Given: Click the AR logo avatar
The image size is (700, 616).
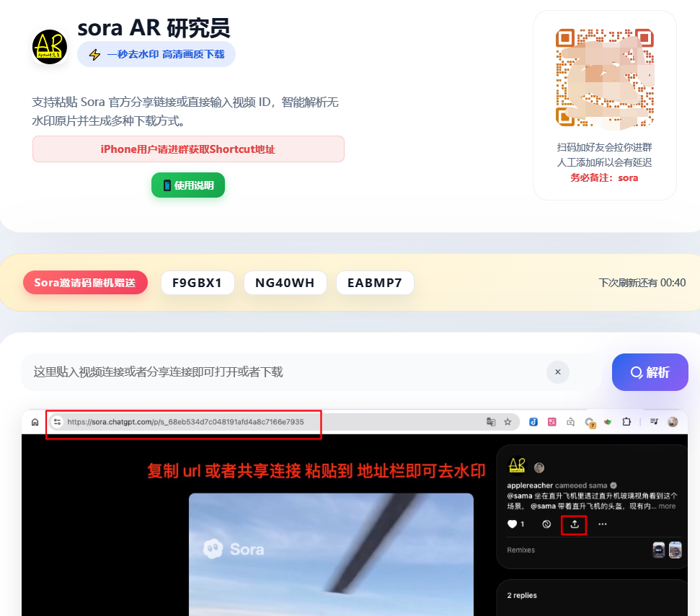Looking at the screenshot, I should (50, 46).
